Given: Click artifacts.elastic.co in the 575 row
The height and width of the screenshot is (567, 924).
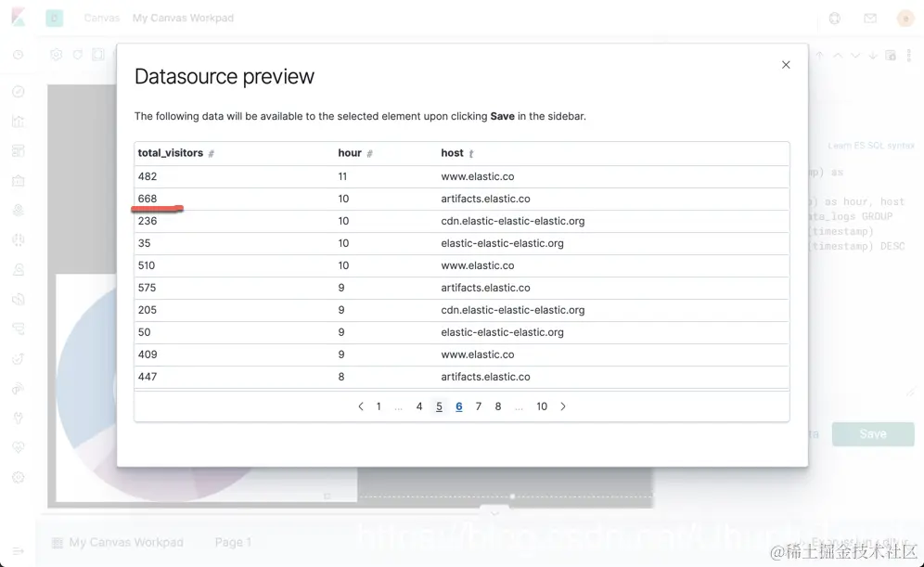Looking at the screenshot, I should (x=485, y=288).
